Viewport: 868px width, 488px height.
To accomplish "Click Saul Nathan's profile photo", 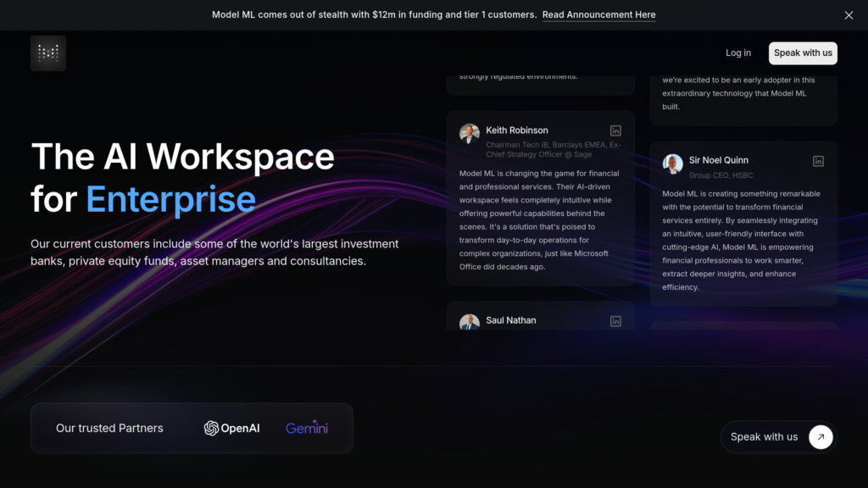I will tap(470, 323).
